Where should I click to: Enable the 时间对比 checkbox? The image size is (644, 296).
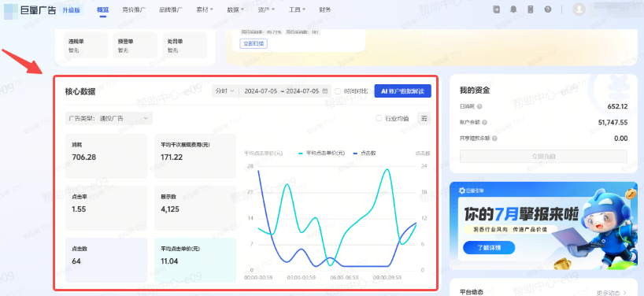coord(338,91)
